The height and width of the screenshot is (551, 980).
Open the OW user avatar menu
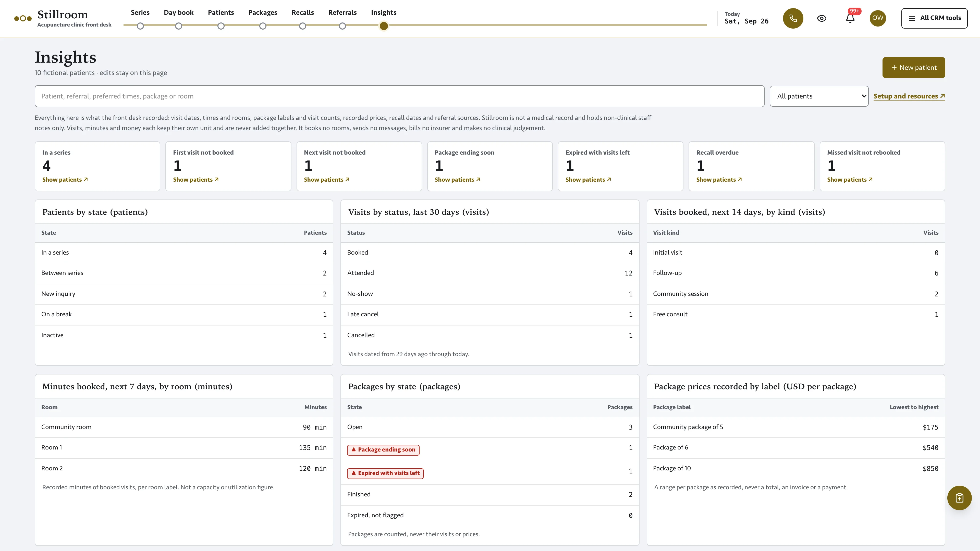pyautogui.click(x=878, y=18)
